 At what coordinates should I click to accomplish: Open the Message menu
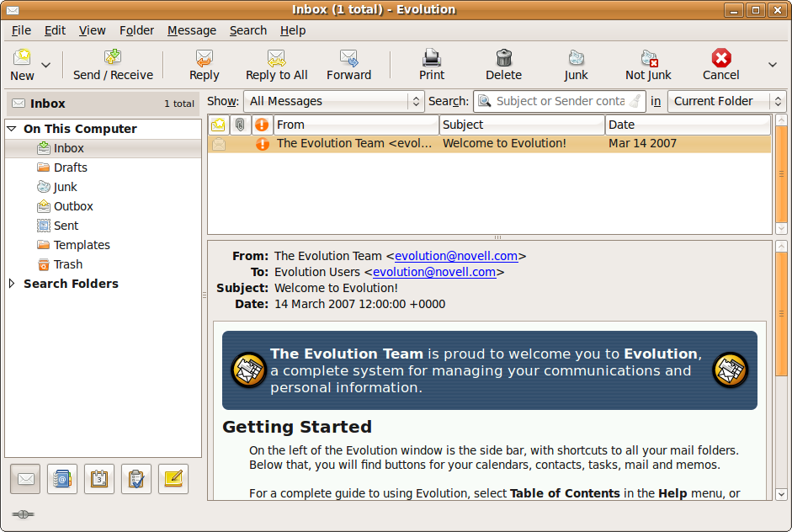pyautogui.click(x=192, y=30)
